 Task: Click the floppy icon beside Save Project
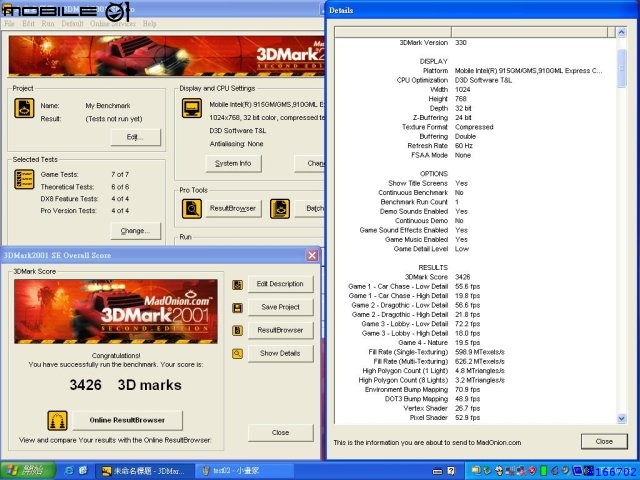click(237, 307)
